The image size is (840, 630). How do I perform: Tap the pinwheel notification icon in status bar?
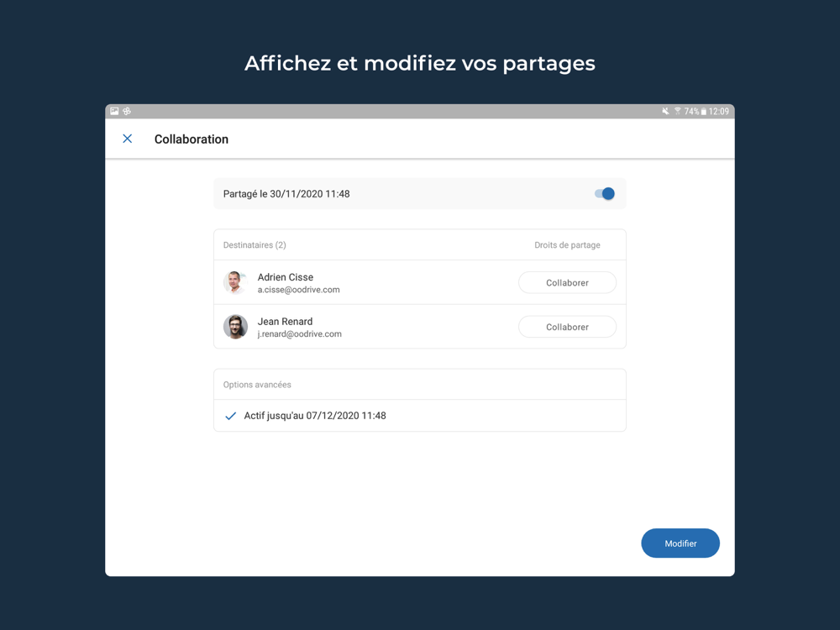pyautogui.click(x=127, y=111)
